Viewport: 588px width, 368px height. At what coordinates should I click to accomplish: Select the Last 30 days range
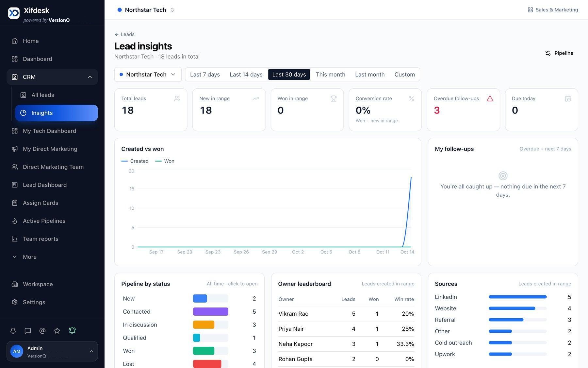coord(289,75)
